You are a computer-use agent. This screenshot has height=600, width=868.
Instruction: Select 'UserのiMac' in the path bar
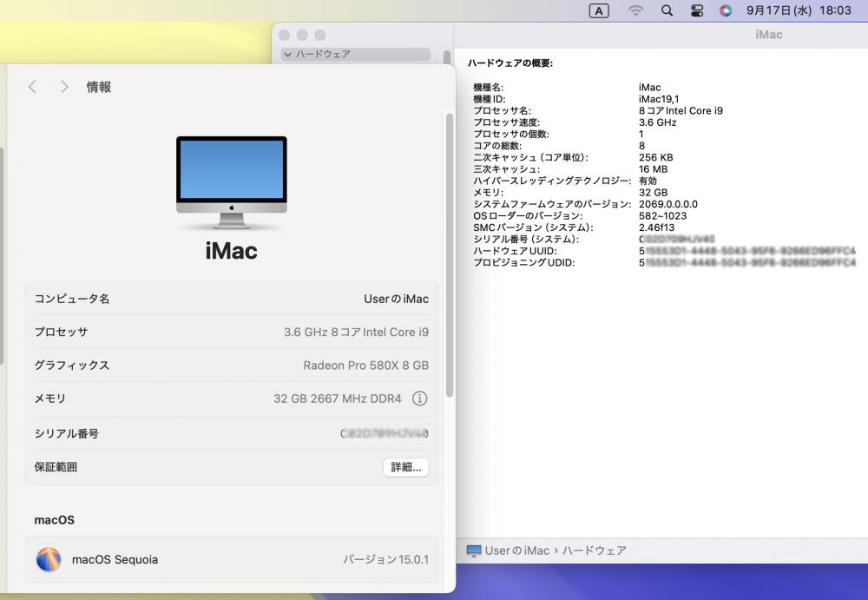tap(516, 551)
